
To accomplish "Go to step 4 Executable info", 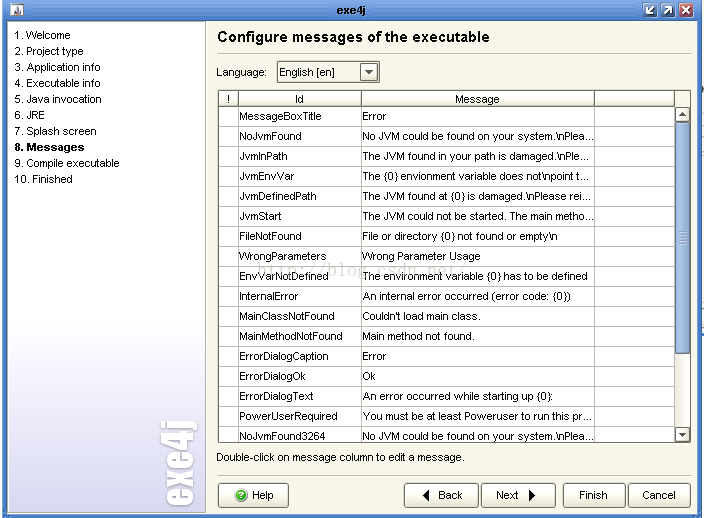I will [57, 83].
